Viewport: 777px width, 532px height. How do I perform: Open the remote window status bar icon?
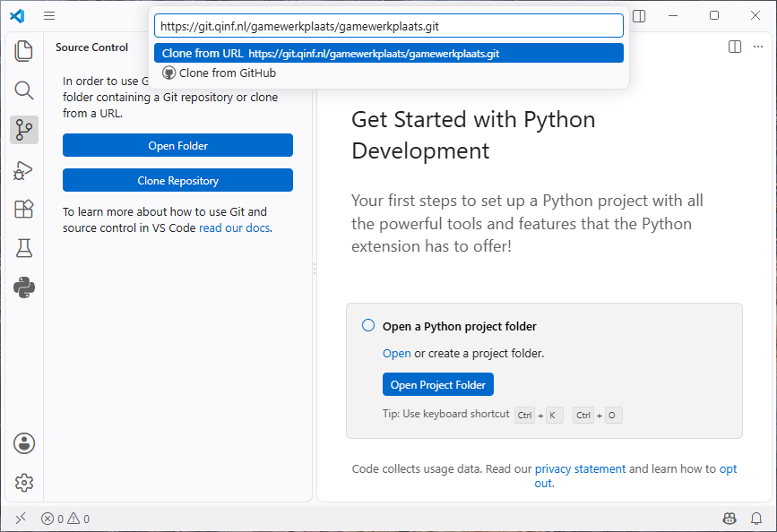[21, 519]
